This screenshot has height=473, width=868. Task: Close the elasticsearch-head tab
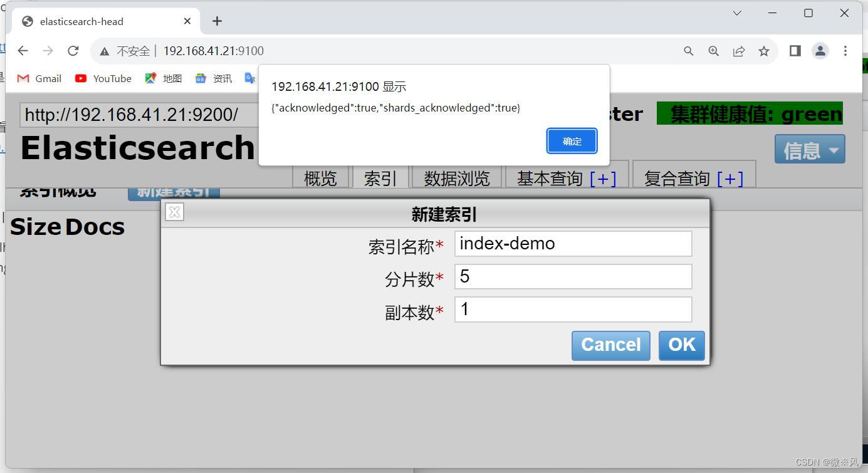(x=187, y=21)
